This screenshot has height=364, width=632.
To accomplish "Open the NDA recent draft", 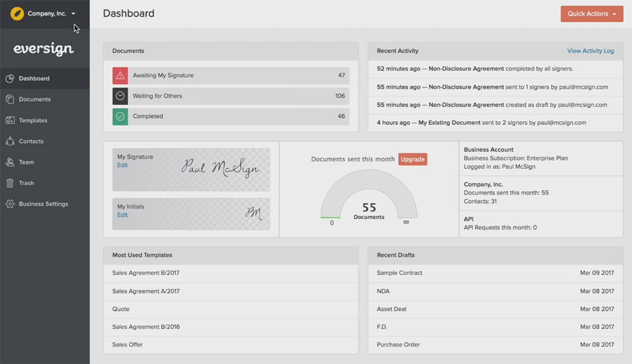I will click(495, 291).
